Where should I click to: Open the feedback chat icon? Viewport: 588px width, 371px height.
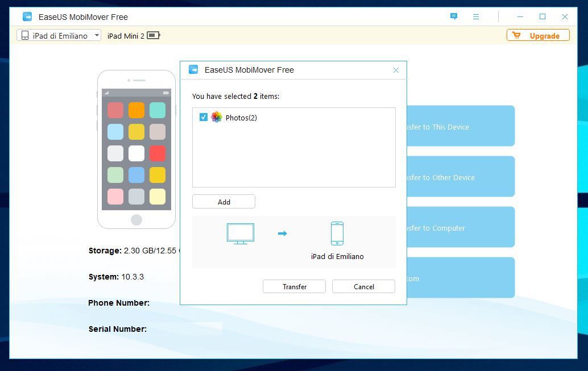click(x=454, y=16)
